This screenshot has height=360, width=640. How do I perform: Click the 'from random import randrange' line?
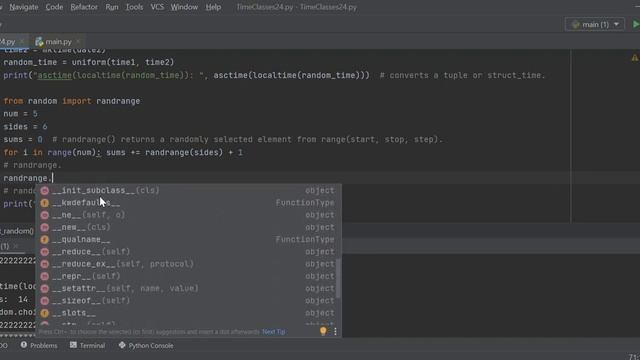click(72, 101)
